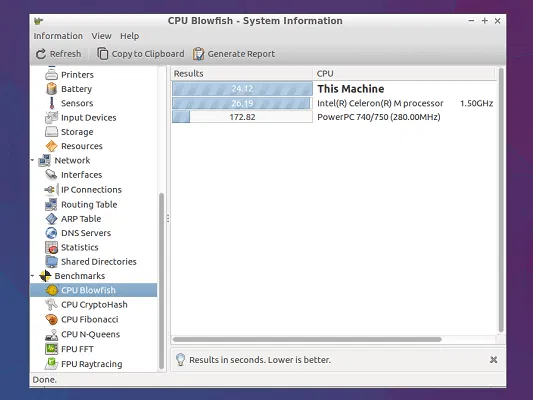533x400 pixels.
Task: Sort by the Results column header
Action: click(242, 73)
